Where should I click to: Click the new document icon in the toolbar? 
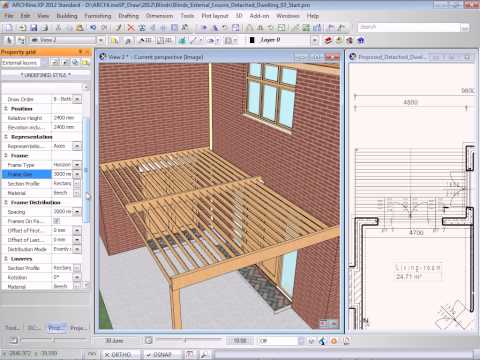(9, 28)
